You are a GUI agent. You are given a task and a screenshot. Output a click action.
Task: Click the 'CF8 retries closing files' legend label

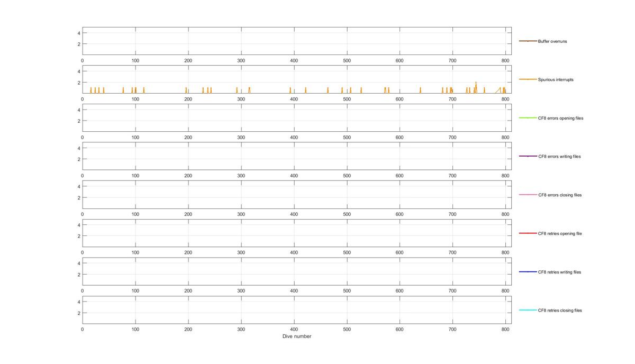point(560,311)
